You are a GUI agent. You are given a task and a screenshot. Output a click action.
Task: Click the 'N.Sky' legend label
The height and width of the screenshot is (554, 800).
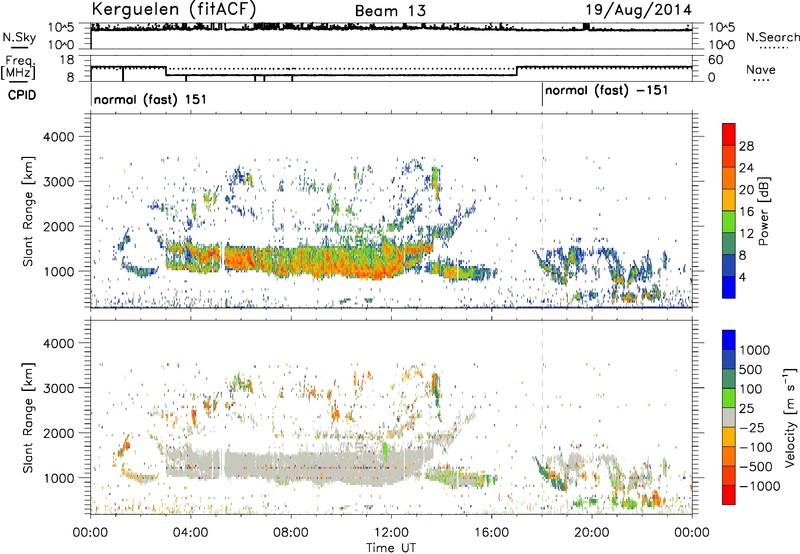pos(19,37)
